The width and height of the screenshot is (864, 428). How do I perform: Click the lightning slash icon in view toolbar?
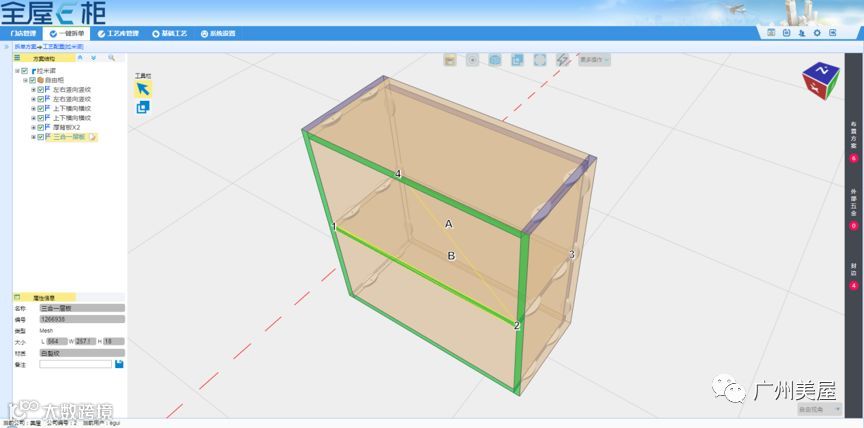click(562, 60)
